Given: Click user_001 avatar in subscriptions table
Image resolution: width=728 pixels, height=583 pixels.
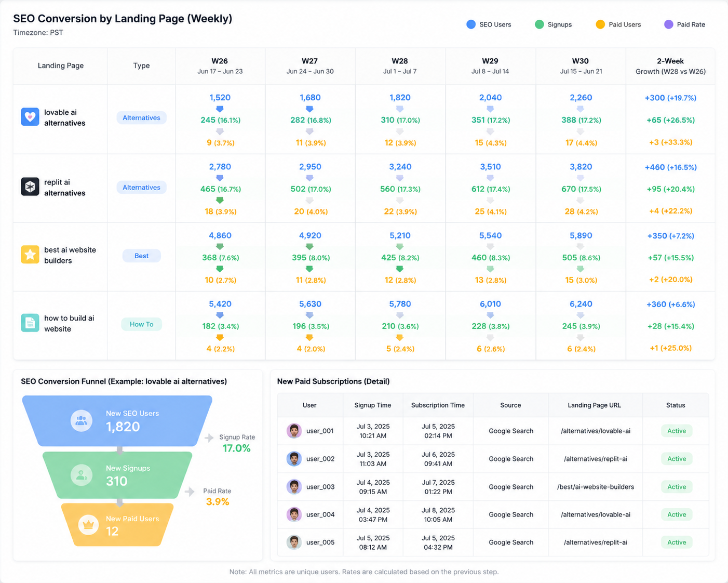Looking at the screenshot, I should (294, 431).
